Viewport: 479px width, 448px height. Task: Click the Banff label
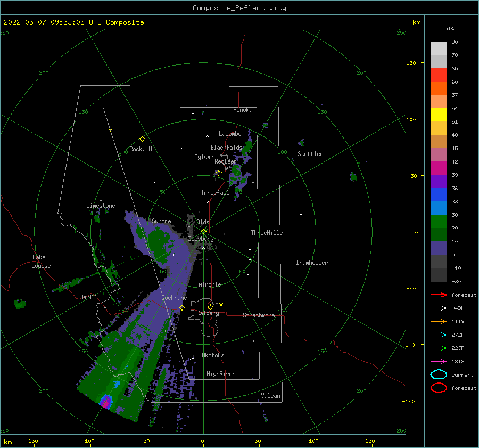(88, 297)
